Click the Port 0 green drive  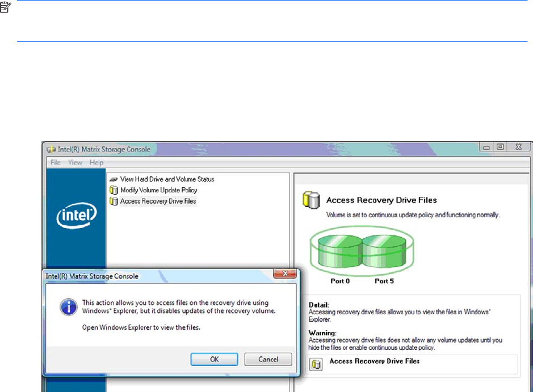(x=340, y=251)
